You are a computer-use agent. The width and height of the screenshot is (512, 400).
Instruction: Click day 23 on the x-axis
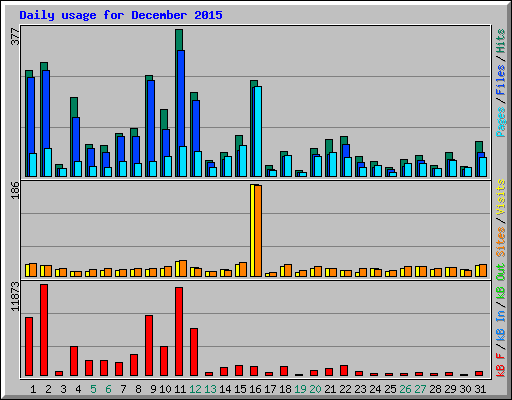(360, 389)
